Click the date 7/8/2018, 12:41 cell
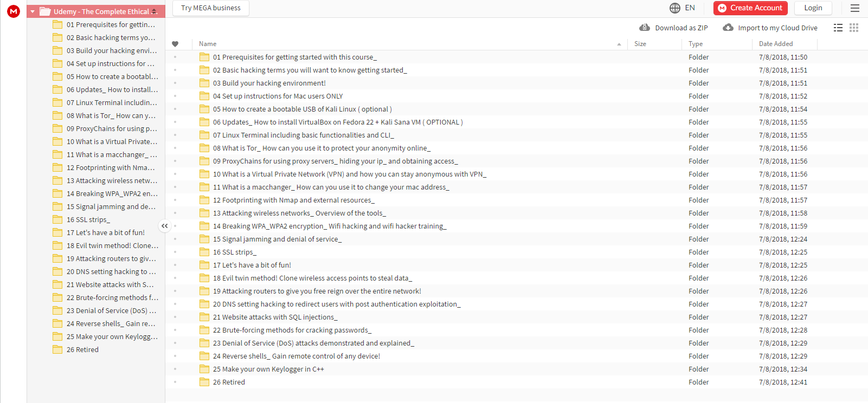 [x=783, y=382]
